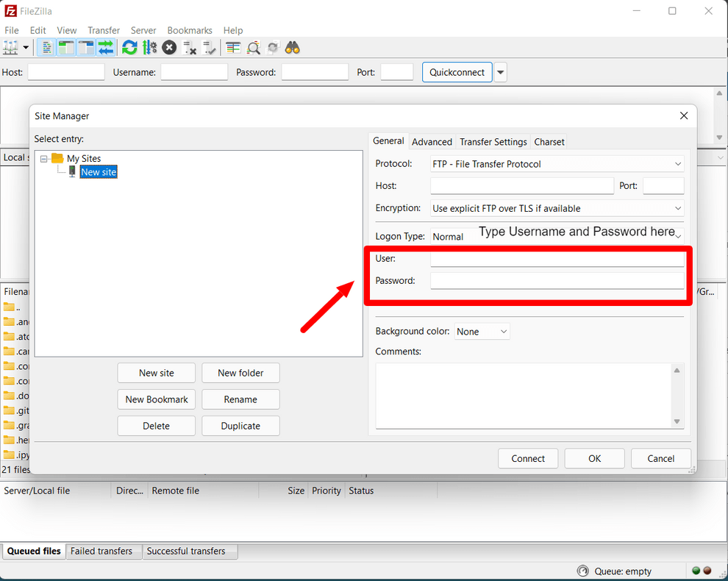
Task: Click the Site Manager Host field
Action: [522, 186]
